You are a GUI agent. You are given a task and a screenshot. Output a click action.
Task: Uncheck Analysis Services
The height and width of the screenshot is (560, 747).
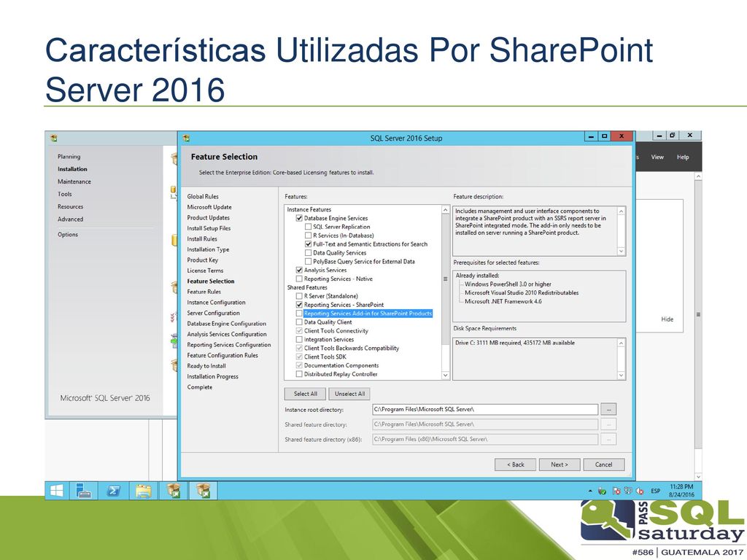coord(299,270)
